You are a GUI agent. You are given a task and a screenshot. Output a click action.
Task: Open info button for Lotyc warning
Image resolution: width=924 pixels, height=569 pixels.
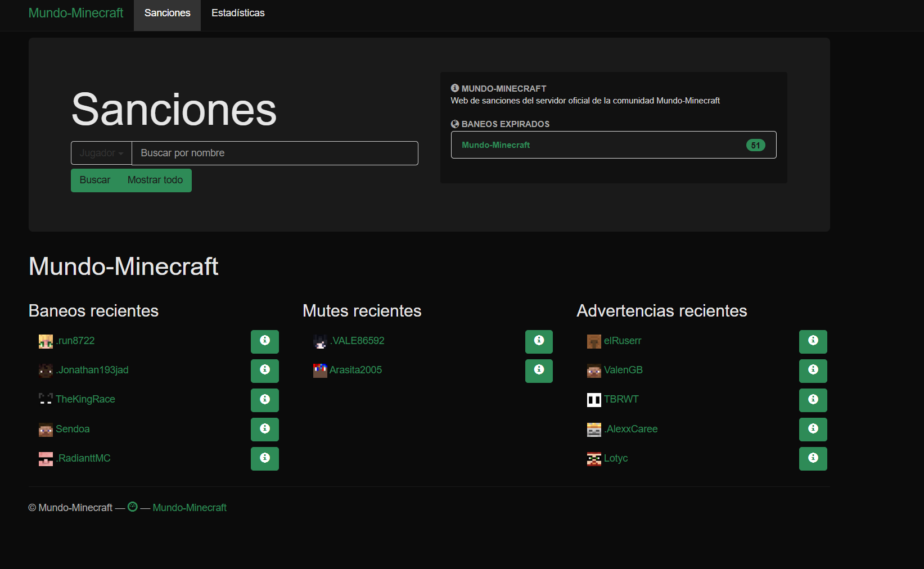[813, 458]
